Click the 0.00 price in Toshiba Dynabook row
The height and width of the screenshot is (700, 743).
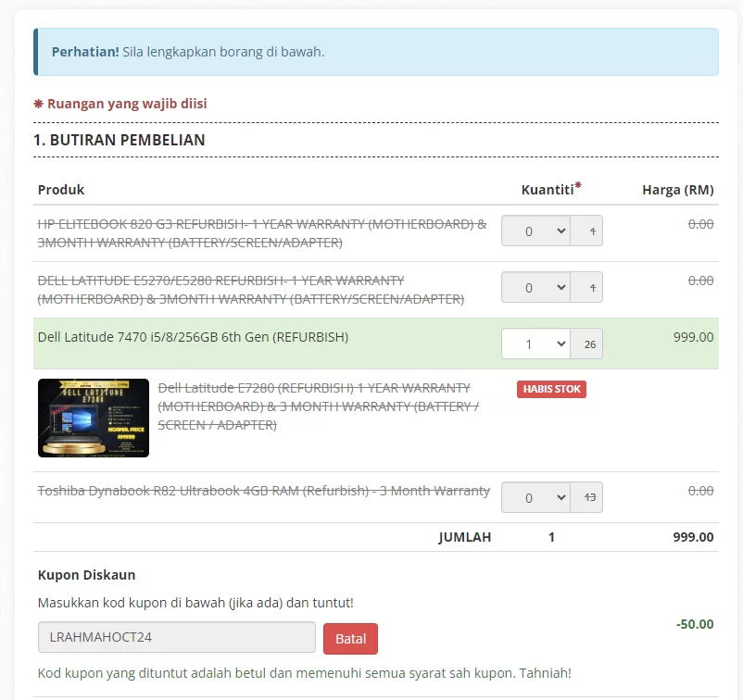tap(700, 491)
